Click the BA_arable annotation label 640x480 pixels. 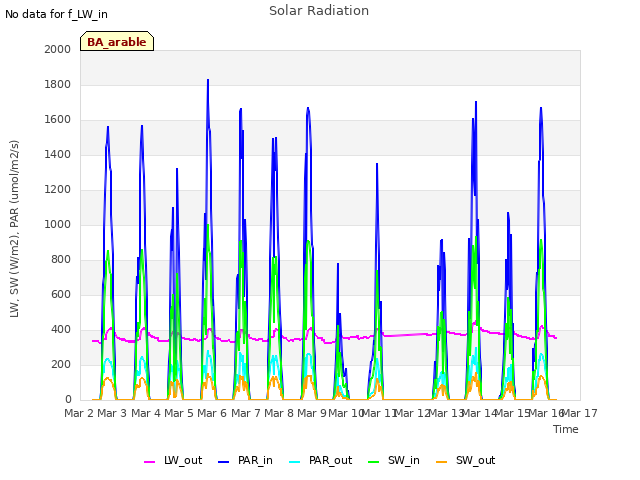(117, 41)
